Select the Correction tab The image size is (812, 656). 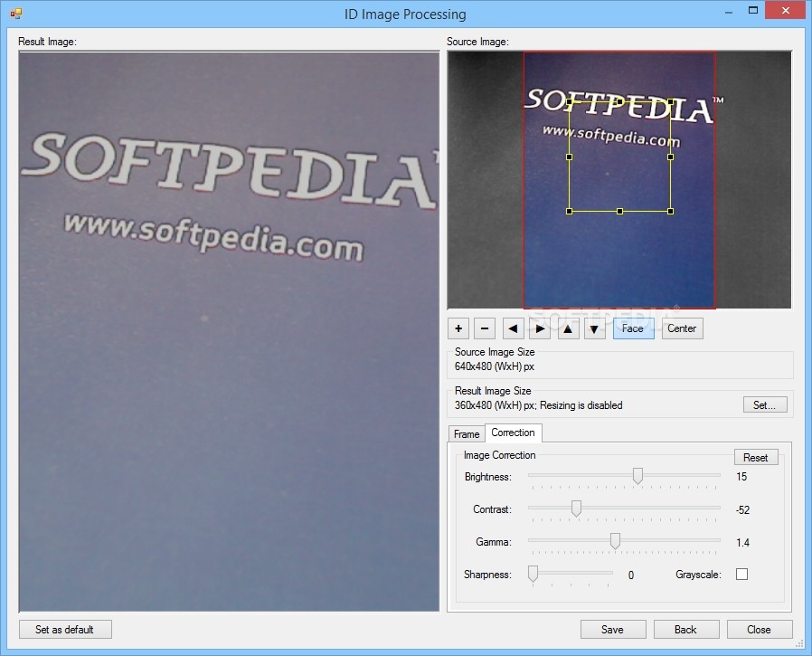pos(514,433)
